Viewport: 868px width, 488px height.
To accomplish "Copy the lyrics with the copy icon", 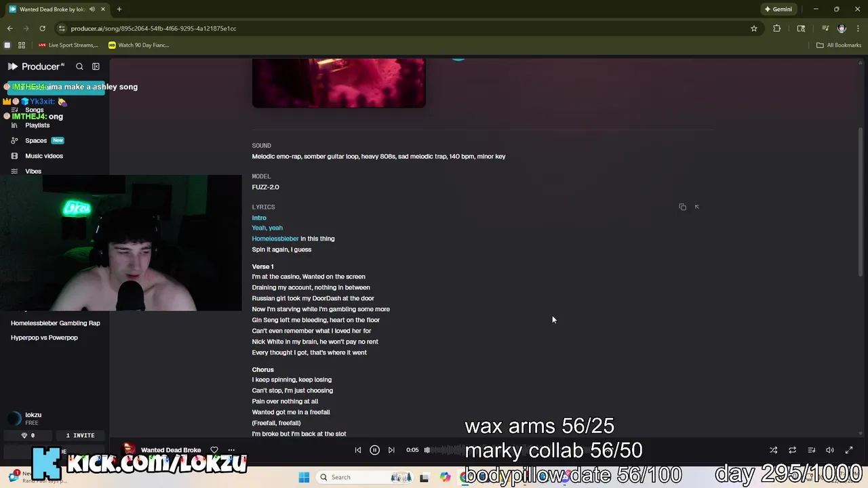I will [682, 207].
